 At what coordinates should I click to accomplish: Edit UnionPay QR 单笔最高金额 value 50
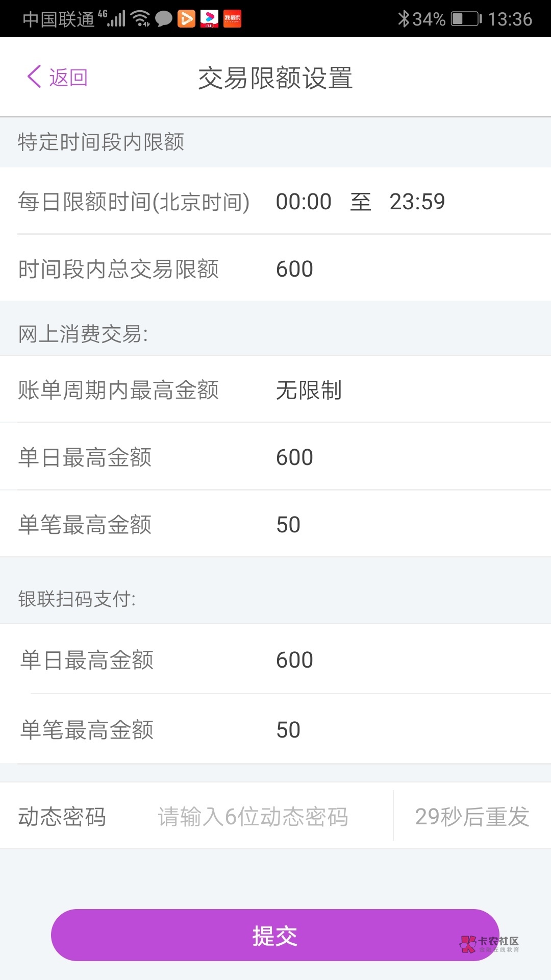pyautogui.click(x=288, y=730)
